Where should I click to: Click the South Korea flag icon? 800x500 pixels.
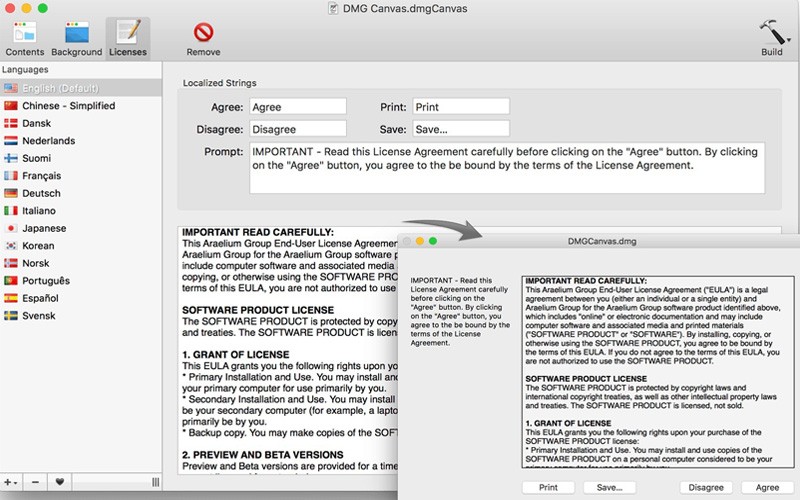click(11, 245)
